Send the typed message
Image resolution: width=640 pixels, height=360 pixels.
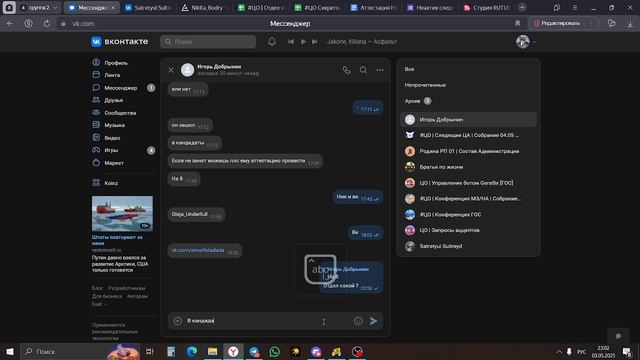coord(373,321)
